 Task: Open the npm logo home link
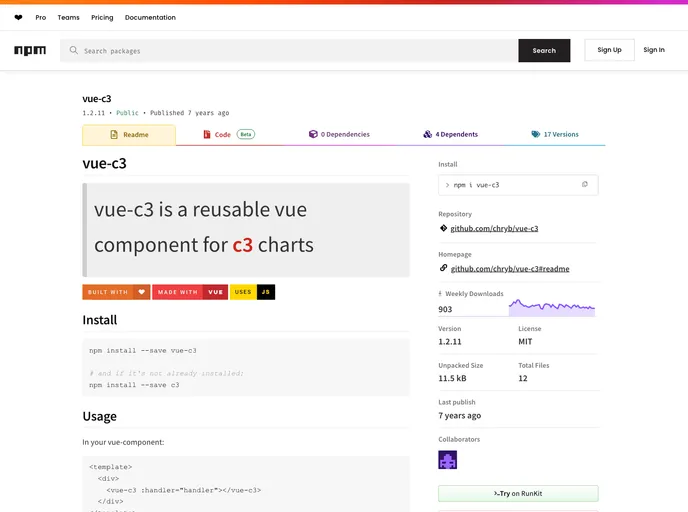30,50
